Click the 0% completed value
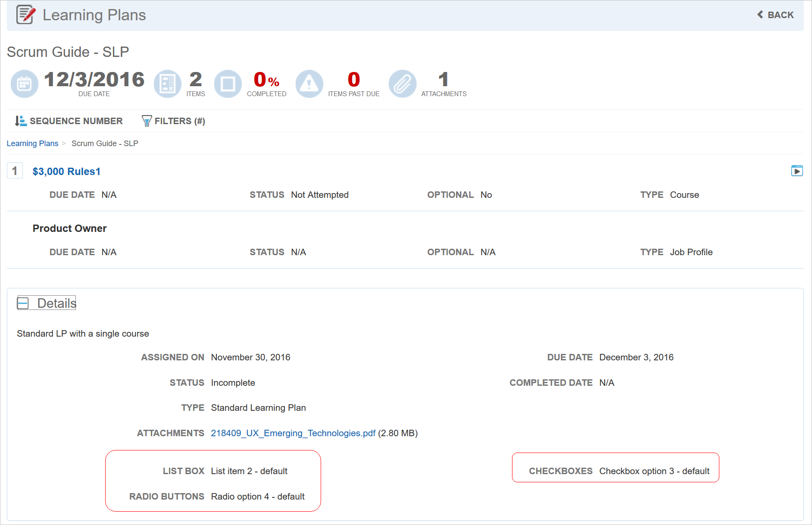Screen dimensions: 812x525 pyautogui.click(x=266, y=80)
